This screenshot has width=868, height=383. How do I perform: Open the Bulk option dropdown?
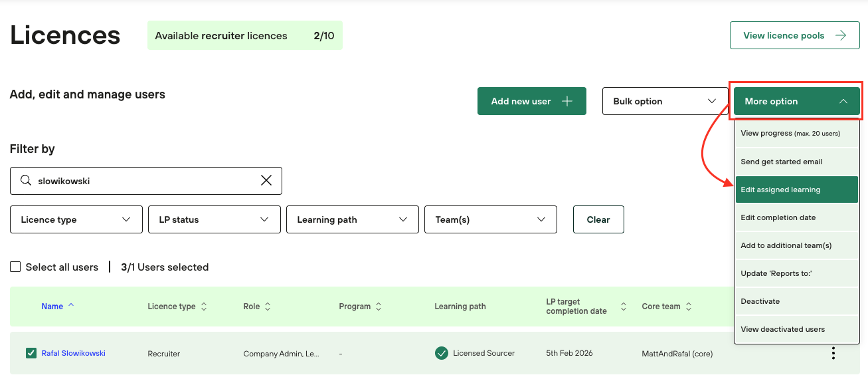pos(665,101)
